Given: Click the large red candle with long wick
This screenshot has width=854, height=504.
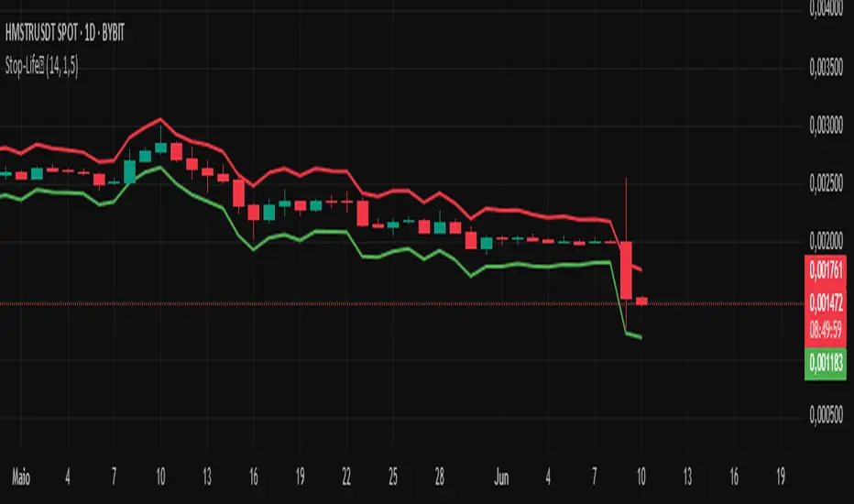Looking at the screenshot, I should (x=626, y=270).
